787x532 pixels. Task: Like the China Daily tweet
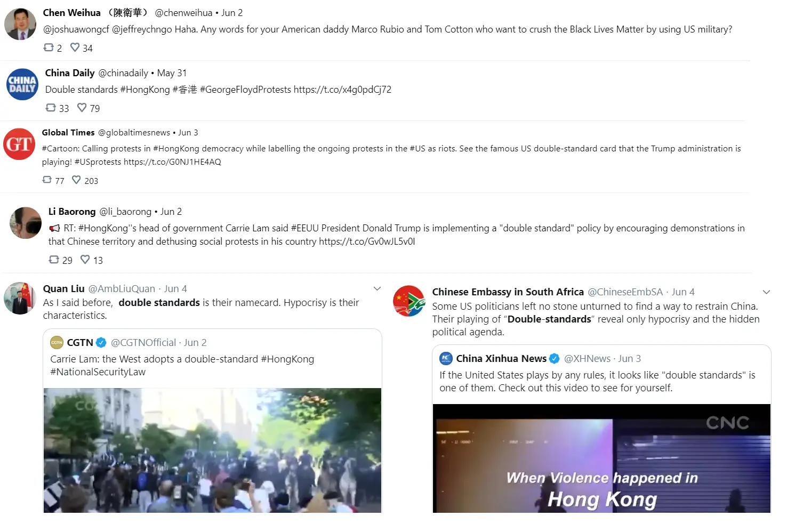point(82,108)
